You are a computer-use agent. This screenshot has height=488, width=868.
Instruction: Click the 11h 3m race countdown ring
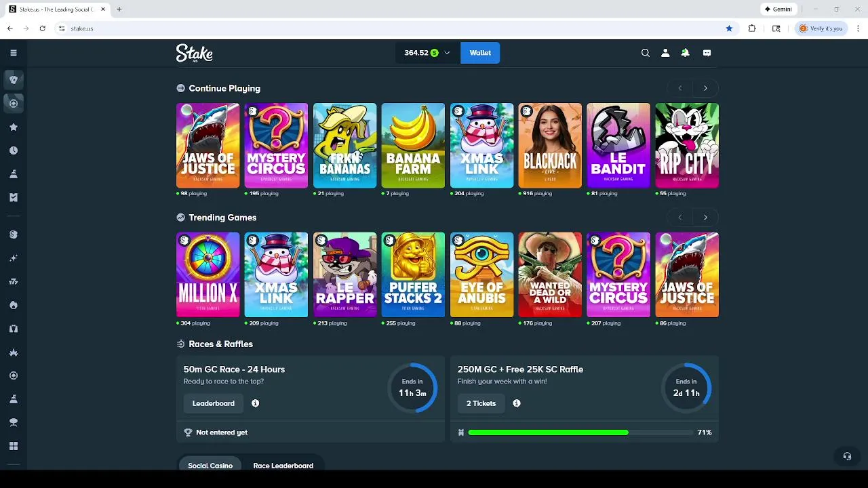pyautogui.click(x=412, y=388)
